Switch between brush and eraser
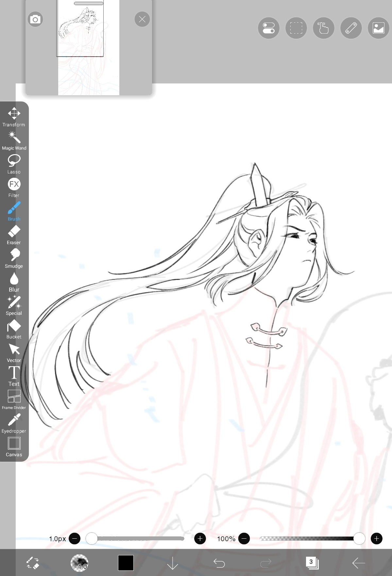The image size is (392, 576). (x=33, y=563)
